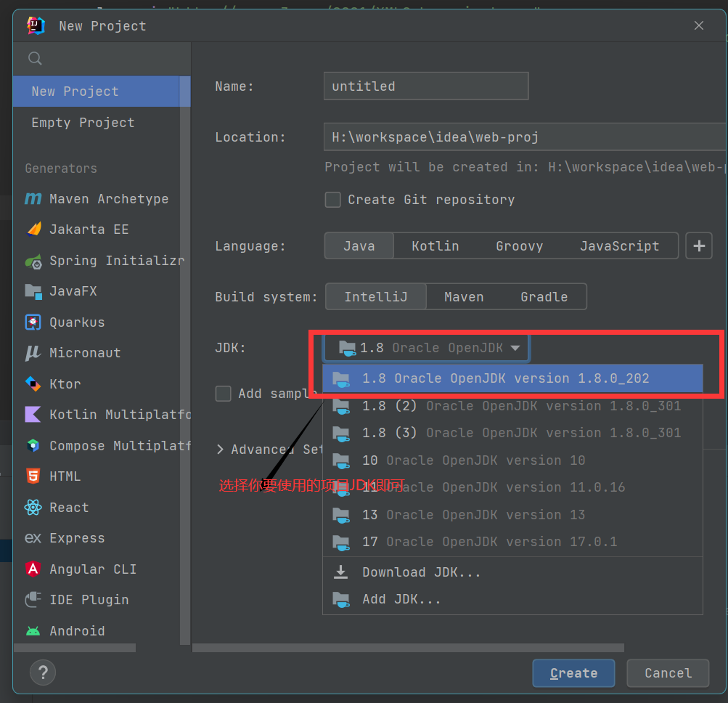
Task: Click the add language plus button
Action: pyautogui.click(x=699, y=245)
